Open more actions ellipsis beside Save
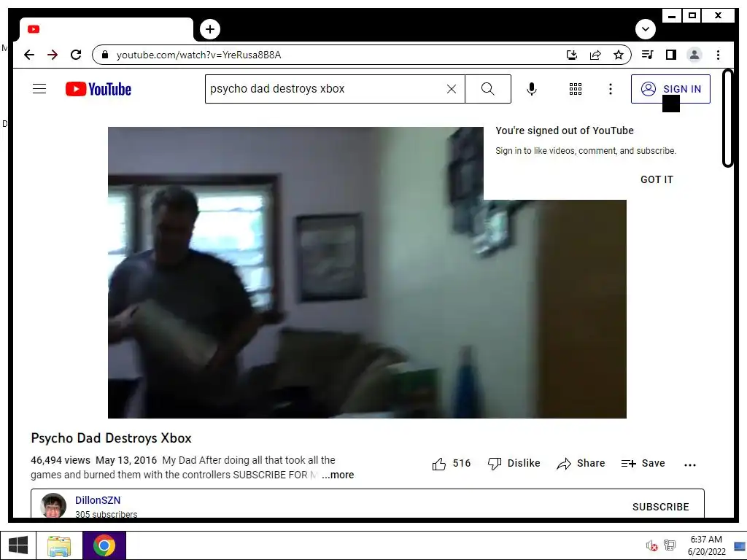 [690, 464]
